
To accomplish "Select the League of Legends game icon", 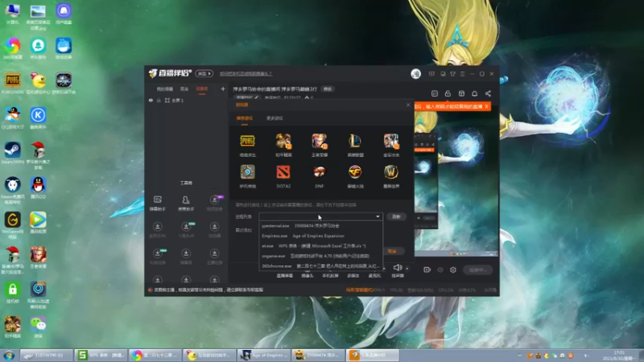I will point(355,142).
